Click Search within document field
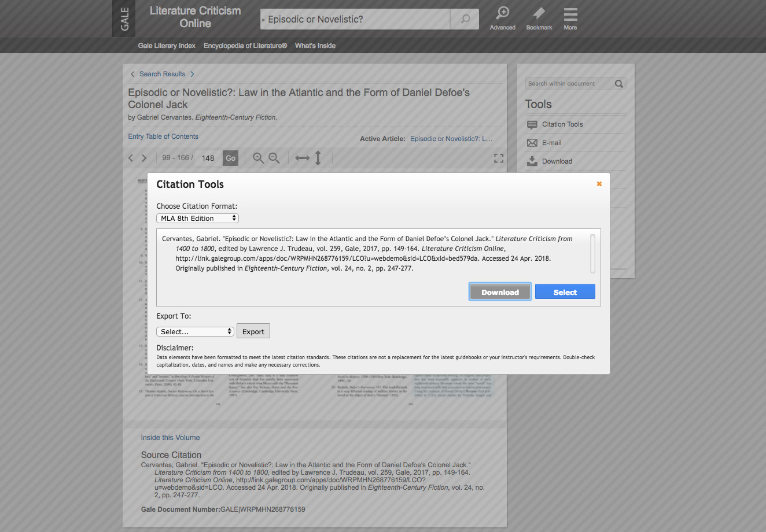This screenshot has width=766, height=532. (569, 84)
